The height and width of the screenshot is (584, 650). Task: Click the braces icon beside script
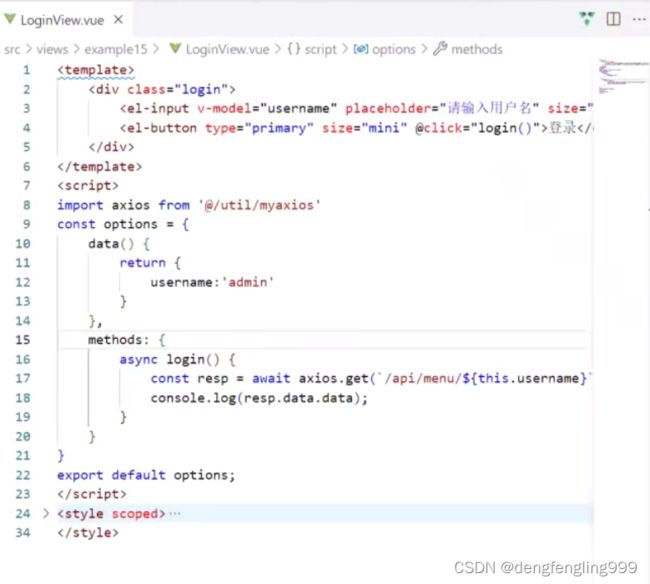point(293,49)
